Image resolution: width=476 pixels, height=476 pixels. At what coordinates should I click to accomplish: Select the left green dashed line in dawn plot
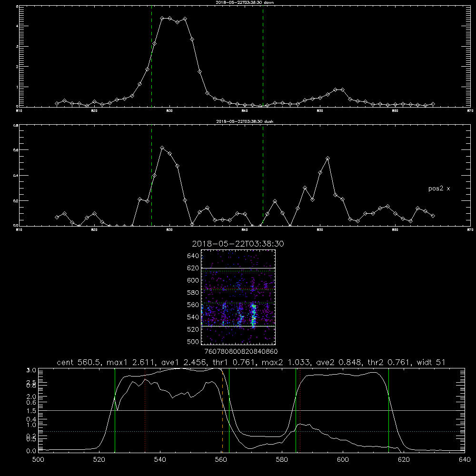[151, 57]
